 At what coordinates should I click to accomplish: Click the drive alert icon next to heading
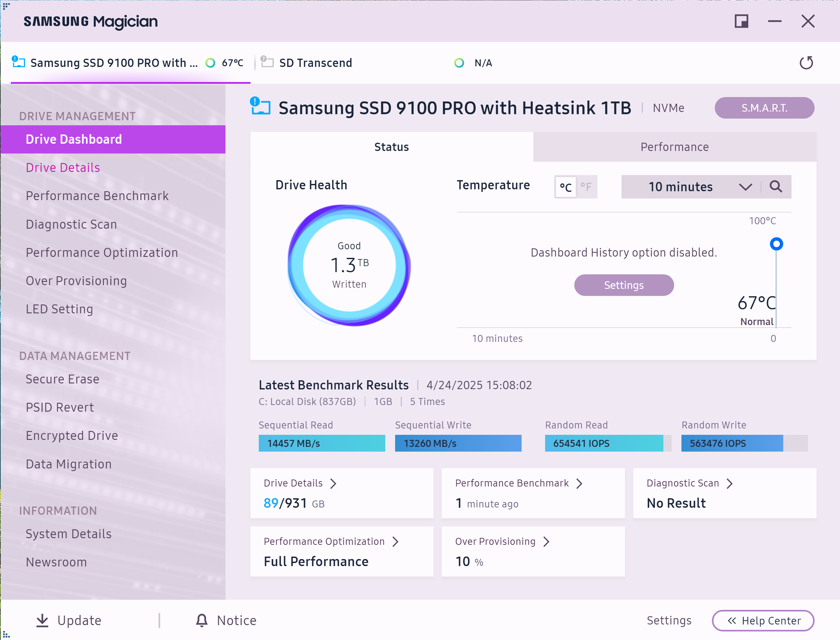(x=260, y=106)
